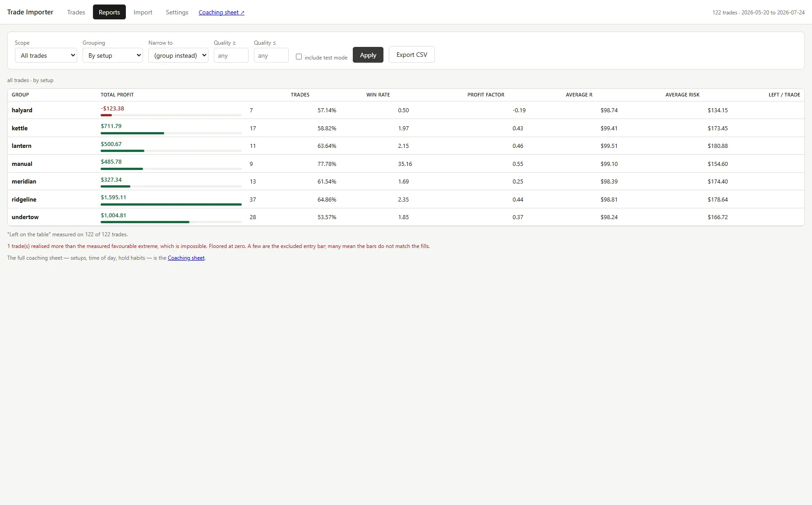
Task: Open the Grouping dropdown set to By setup
Action: tap(113, 55)
